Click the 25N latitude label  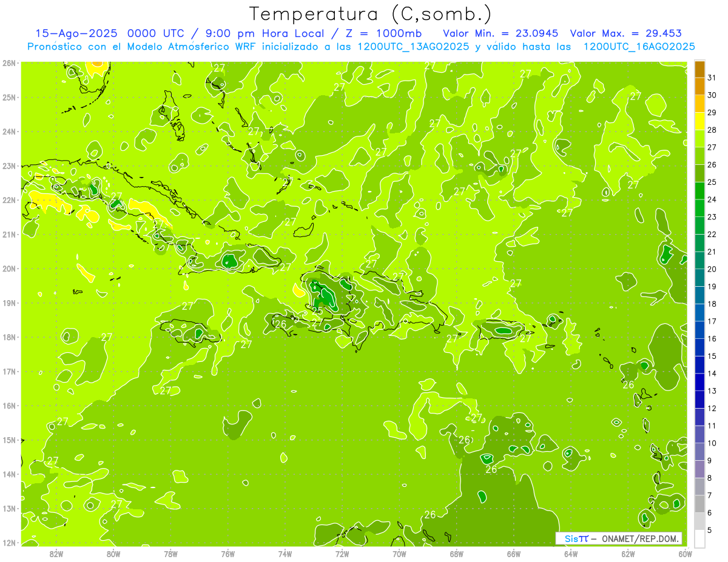[9, 97]
